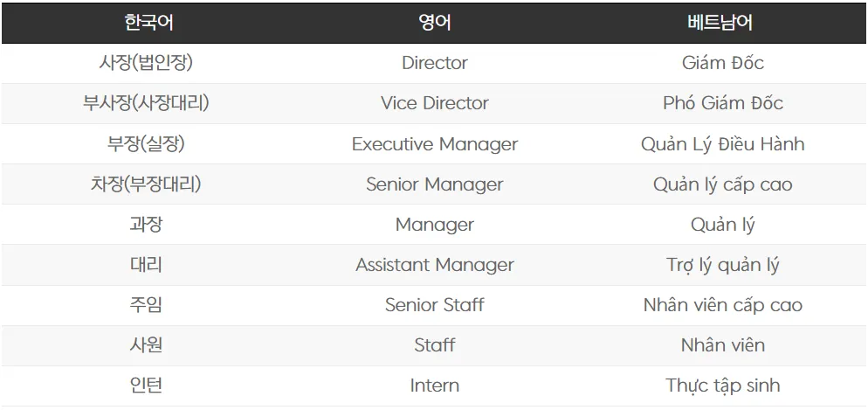868x410 pixels.
Task: Select the Thực tập sinh cell
Action: [722, 386]
